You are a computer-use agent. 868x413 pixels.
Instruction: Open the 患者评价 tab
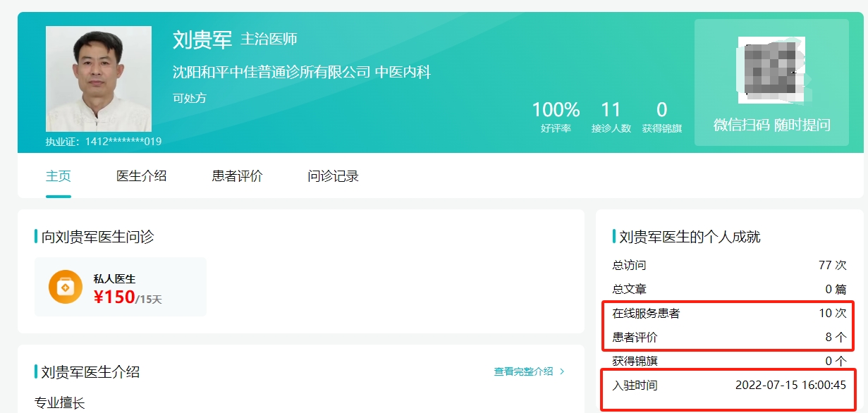click(238, 176)
